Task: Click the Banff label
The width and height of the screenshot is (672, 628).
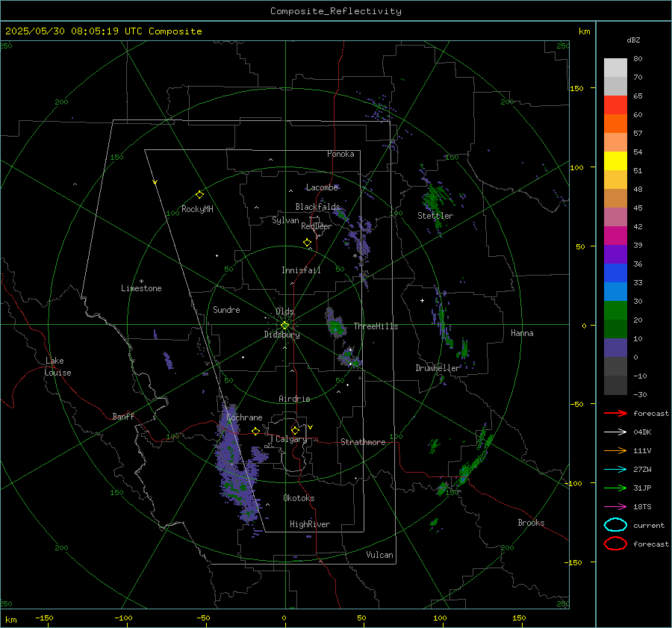Action: (123, 416)
